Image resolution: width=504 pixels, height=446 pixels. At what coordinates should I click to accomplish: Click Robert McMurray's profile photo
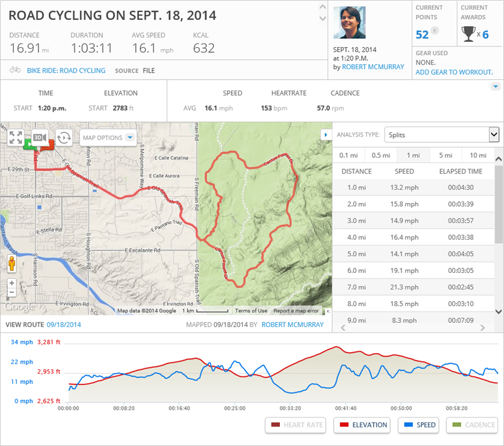coord(350,23)
